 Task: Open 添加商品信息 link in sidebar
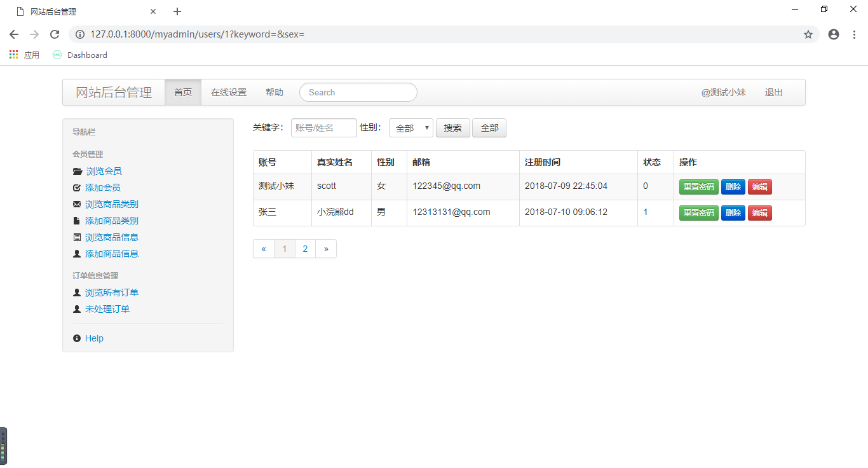(112, 254)
